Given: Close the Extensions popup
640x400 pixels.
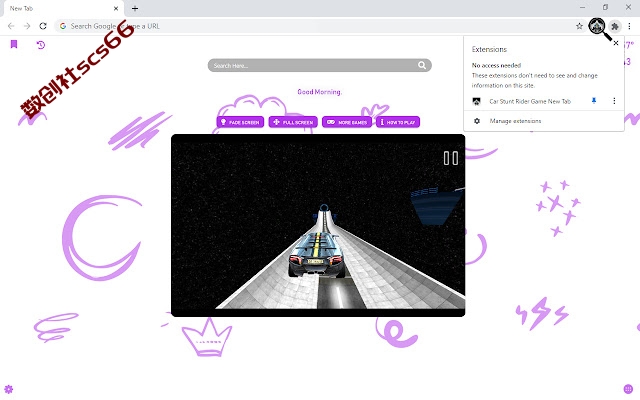Looking at the screenshot, I should [x=616, y=43].
